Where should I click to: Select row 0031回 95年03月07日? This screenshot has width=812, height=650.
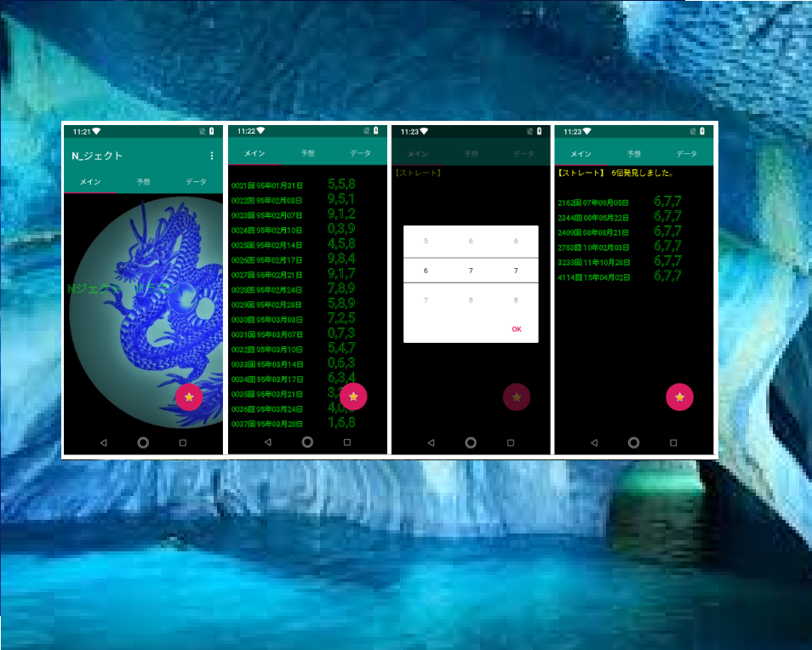click(294, 334)
